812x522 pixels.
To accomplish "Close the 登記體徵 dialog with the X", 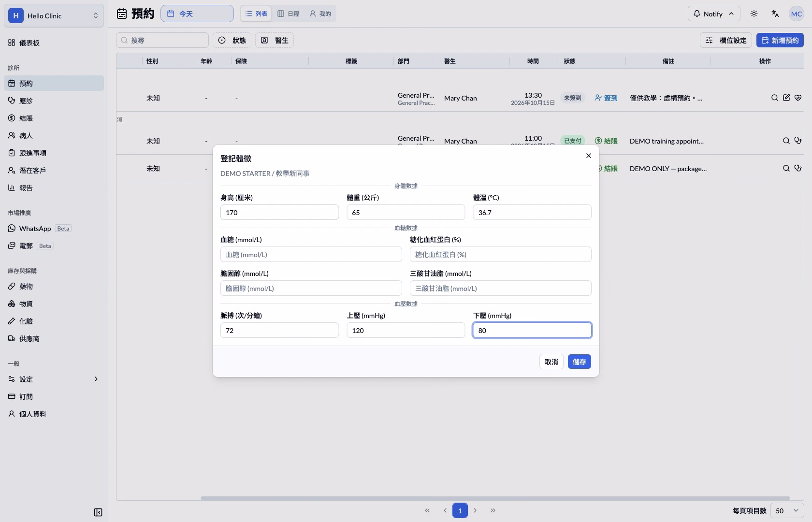I will pyautogui.click(x=589, y=156).
